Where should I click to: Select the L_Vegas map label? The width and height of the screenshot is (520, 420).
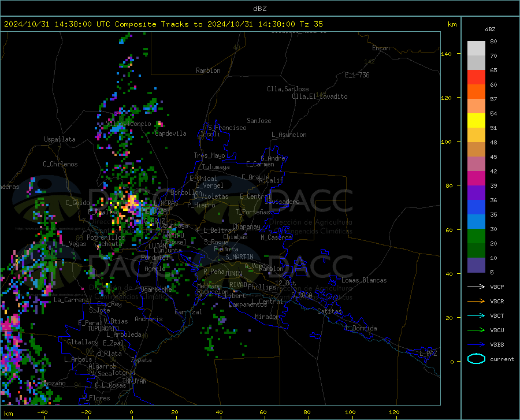point(74,244)
